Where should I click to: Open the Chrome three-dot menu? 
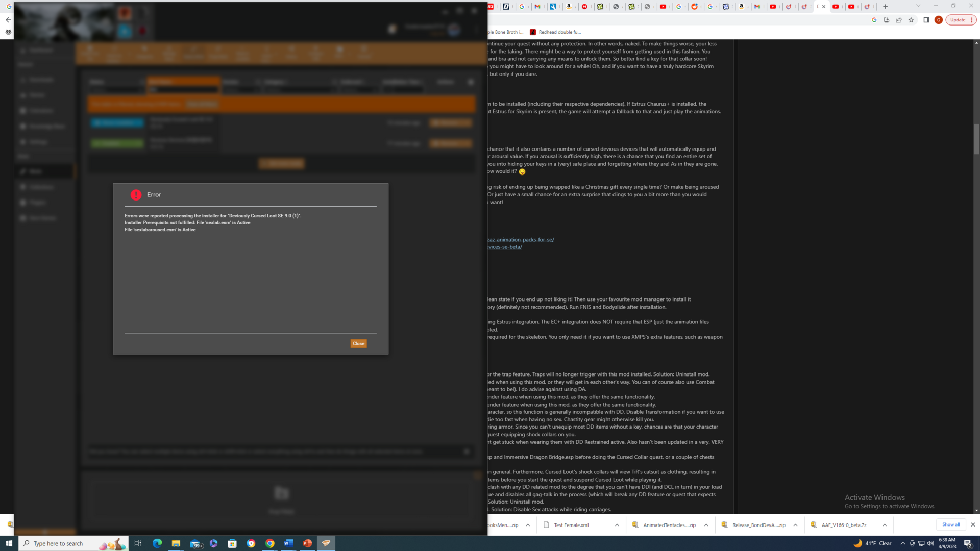972,20
